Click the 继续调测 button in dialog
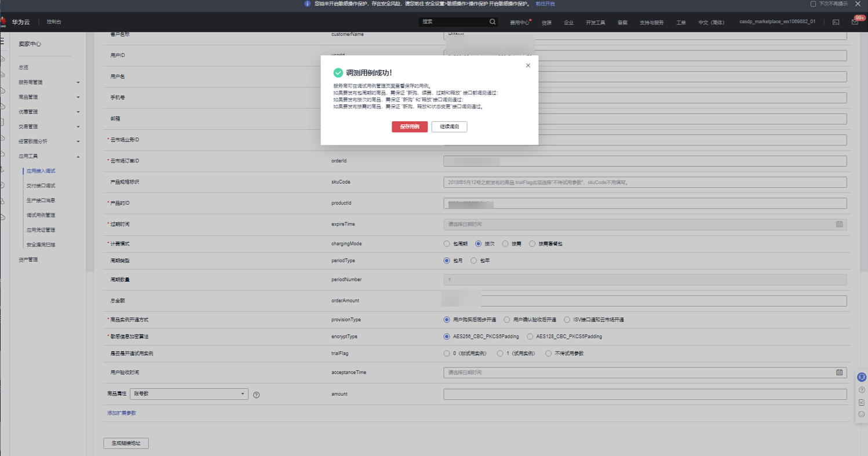Screen dimensions: 868x456 (449, 127)
